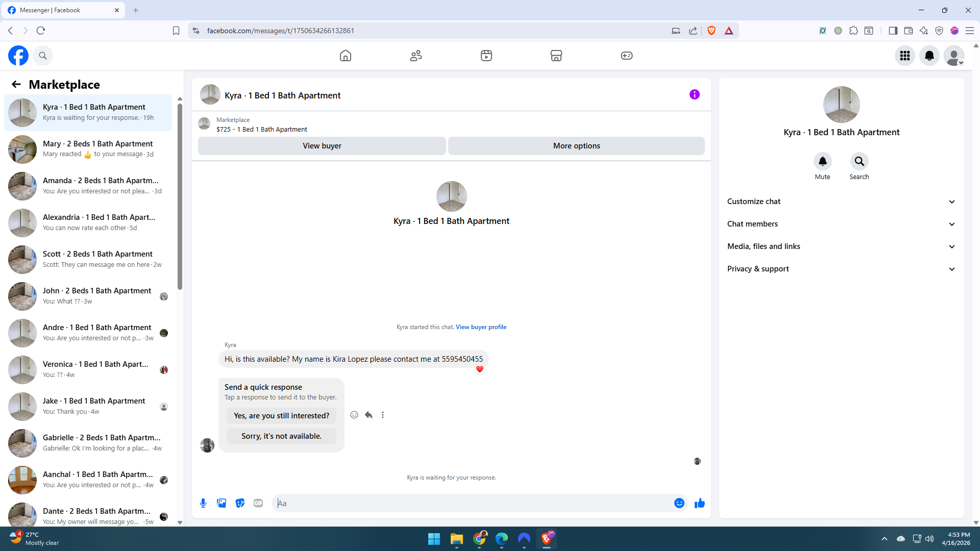The width and height of the screenshot is (980, 551).
Task: Open Windows Start menu
Action: 434,539
